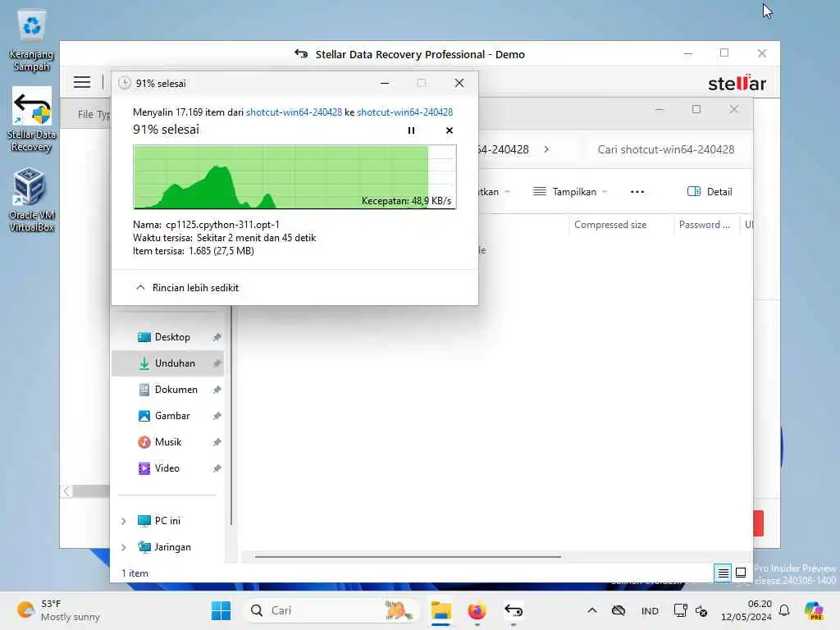Image resolution: width=840 pixels, height=630 pixels.
Task: Open Musik folder in sidebar
Action: coord(167,442)
